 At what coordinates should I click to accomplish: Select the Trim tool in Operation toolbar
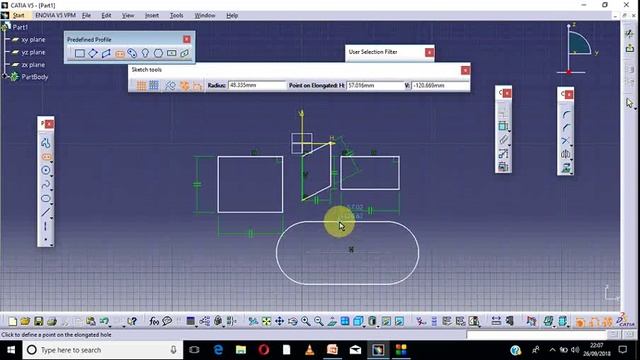point(565,141)
